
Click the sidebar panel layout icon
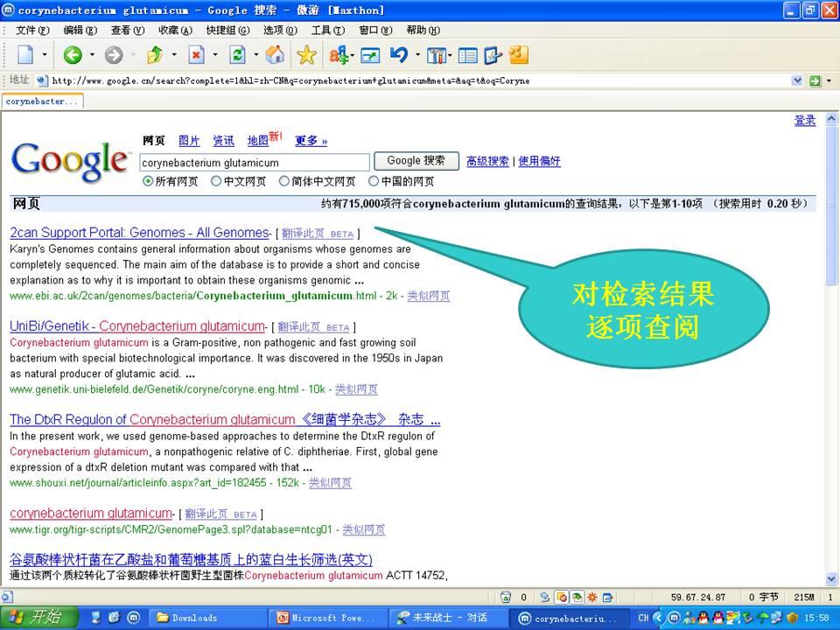(x=467, y=56)
